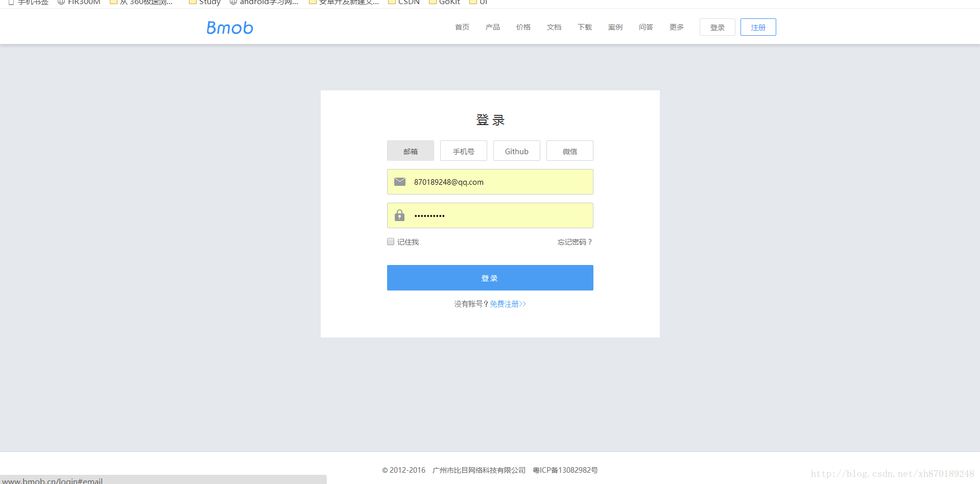
Task: Open 产品 in the navigation bar
Action: click(493, 27)
